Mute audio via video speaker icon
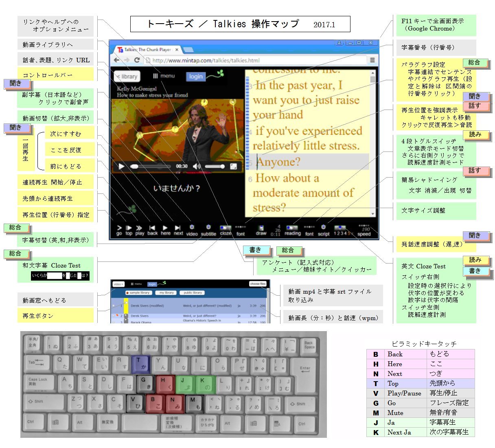This screenshot has width=495, height=448. click(x=197, y=166)
